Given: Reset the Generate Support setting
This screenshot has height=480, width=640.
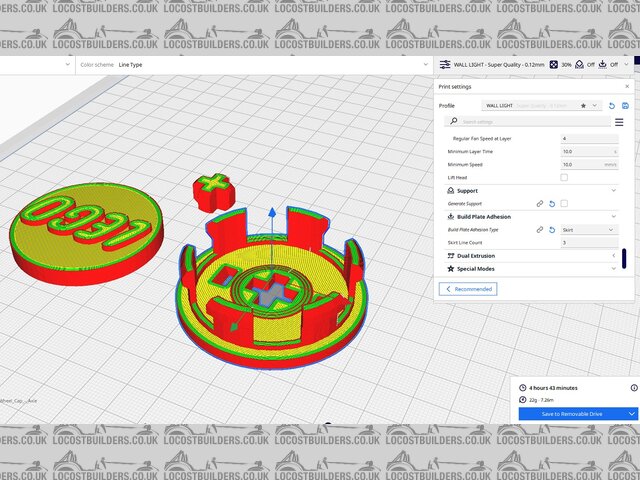Looking at the screenshot, I should (552, 203).
